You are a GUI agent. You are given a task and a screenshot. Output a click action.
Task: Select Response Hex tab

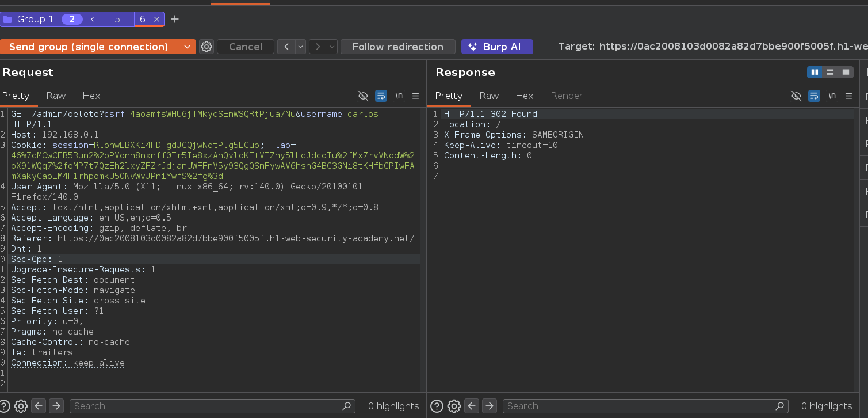tap(525, 96)
